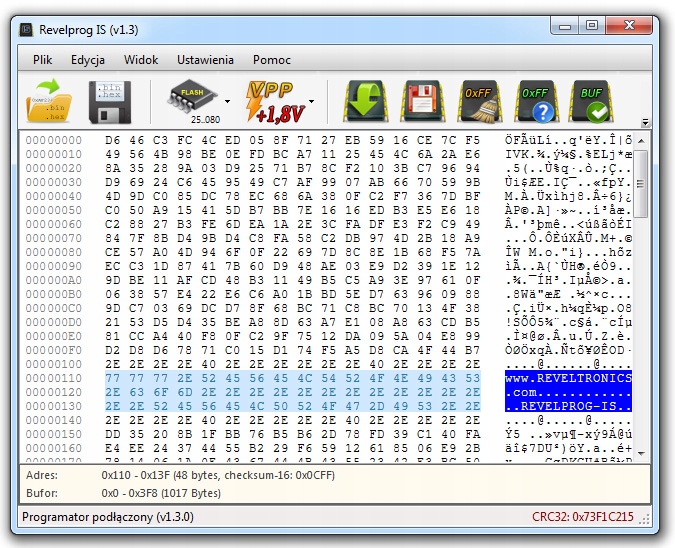Image resolution: width=675 pixels, height=548 pixels.
Task: Open the Pomoc menu
Action: (x=272, y=60)
